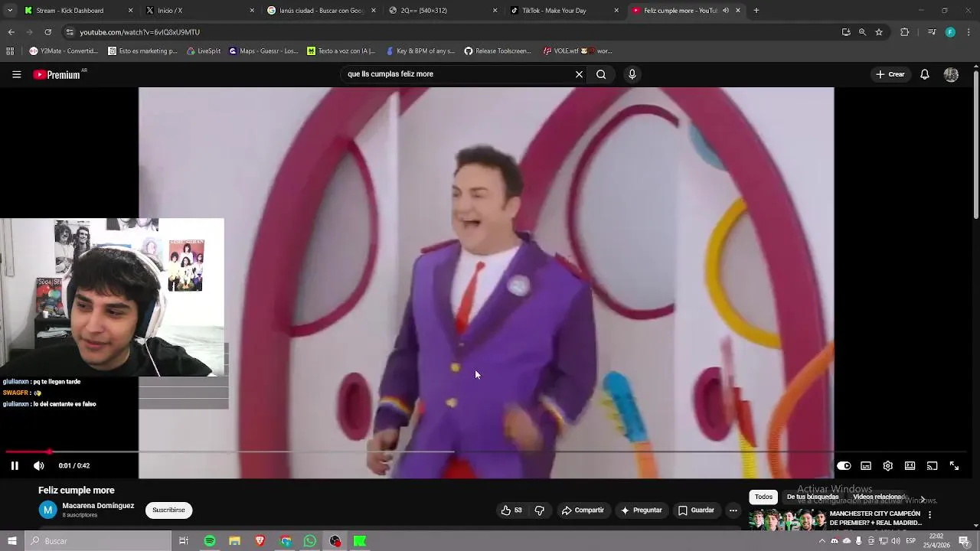Screen dimensions: 980x551
Task: Open the browser extensions puzzle icon
Action: coord(905,32)
